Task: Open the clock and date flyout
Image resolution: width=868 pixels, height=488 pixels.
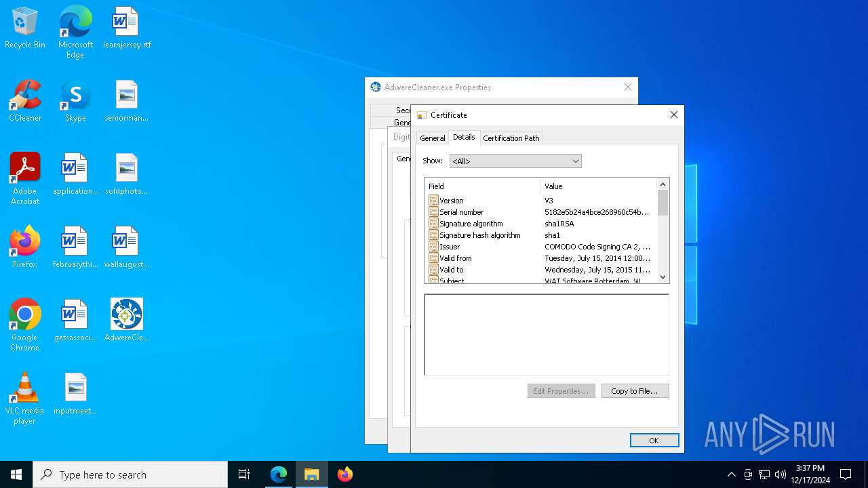Action: (x=810, y=474)
